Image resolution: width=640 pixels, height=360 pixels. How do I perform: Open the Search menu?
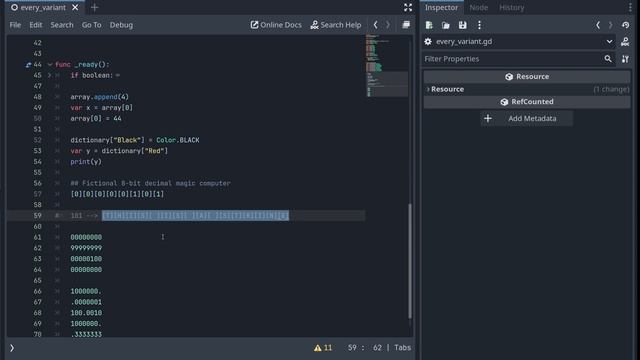click(x=62, y=25)
